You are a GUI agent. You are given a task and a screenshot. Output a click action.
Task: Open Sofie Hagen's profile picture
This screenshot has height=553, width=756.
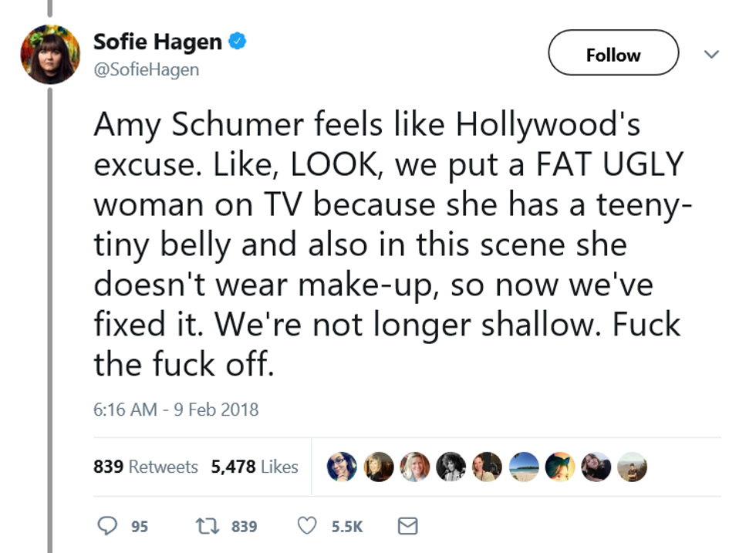click(x=50, y=54)
